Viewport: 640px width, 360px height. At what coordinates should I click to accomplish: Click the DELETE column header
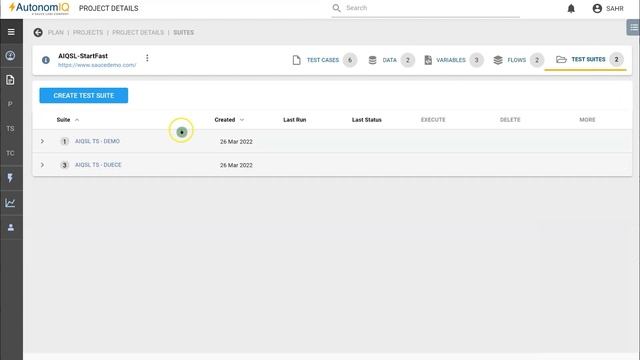tap(510, 120)
